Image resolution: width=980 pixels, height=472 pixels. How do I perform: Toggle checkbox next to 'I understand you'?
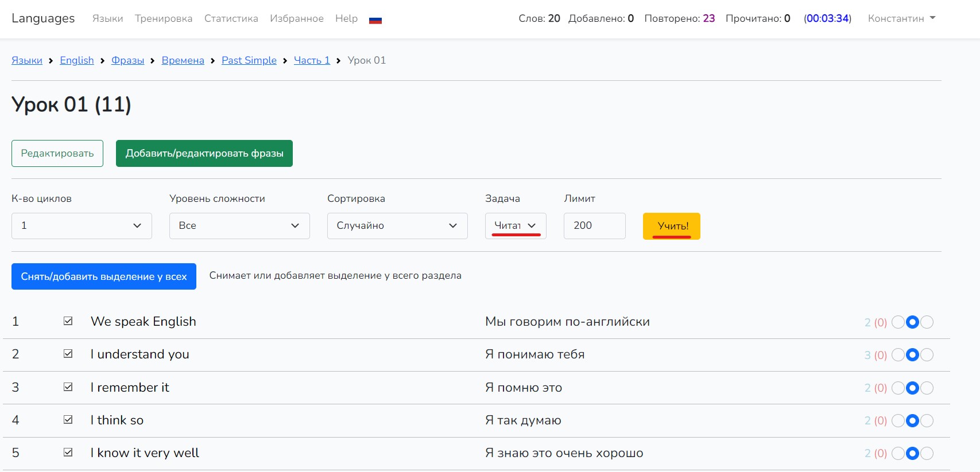coord(68,354)
